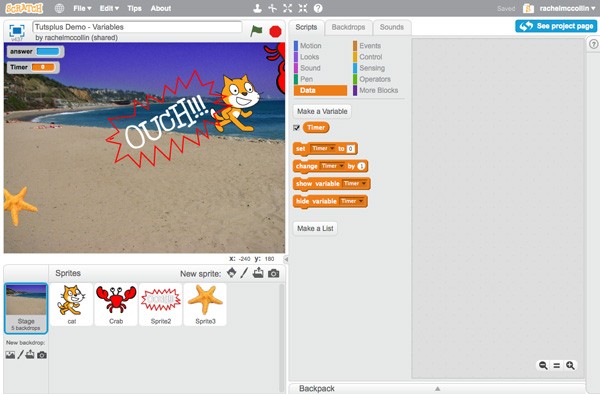Screen dimensions: 600x394
Task: Click value field in change Timer block
Action: point(361,166)
